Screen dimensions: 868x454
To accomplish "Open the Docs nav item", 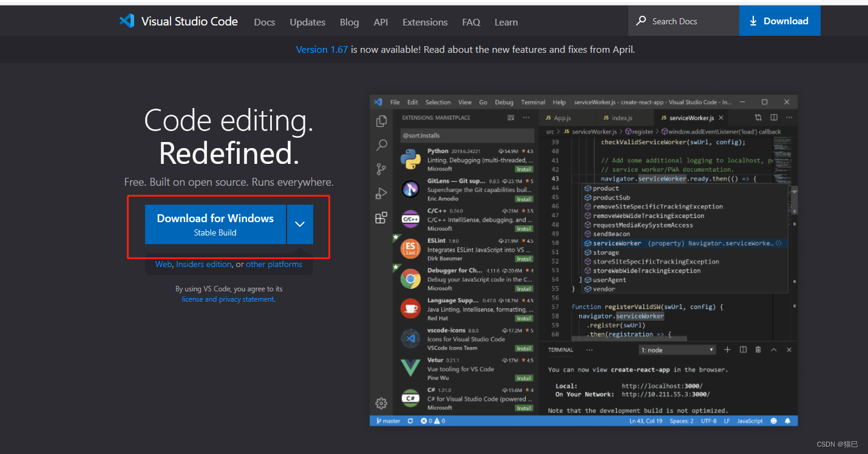I will (x=265, y=22).
